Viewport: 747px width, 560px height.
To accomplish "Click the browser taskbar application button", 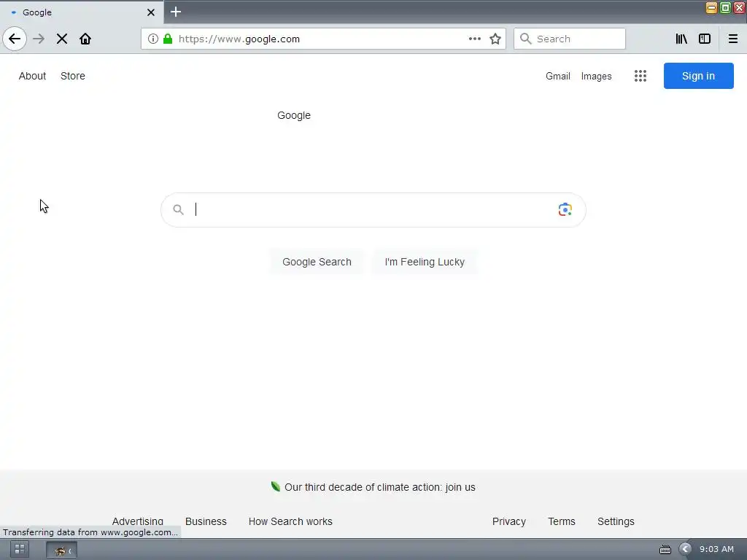I will tap(61, 550).
